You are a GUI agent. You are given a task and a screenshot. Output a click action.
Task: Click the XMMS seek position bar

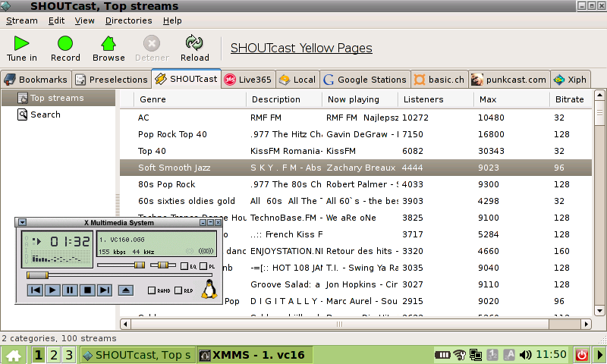[x=119, y=275]
